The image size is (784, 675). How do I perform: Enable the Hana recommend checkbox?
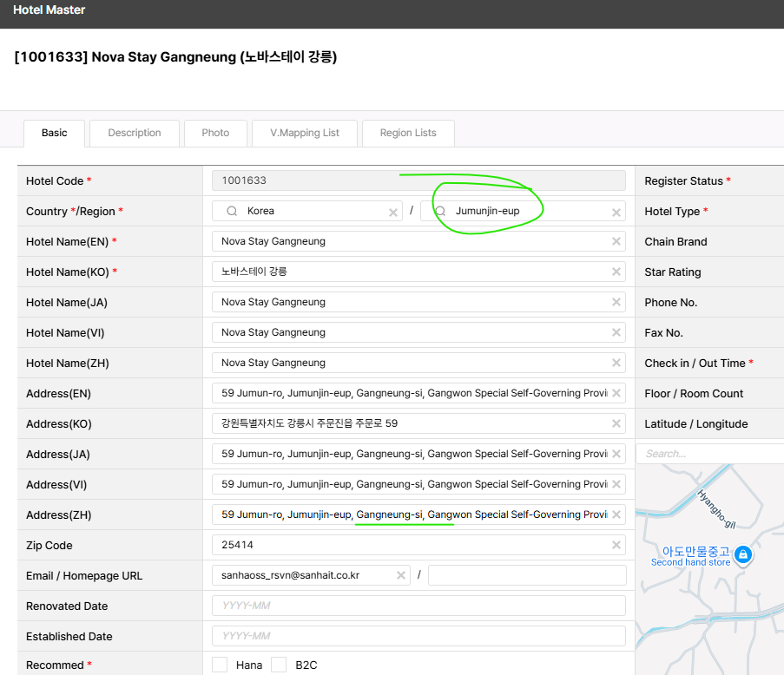[x=220, y=665]
